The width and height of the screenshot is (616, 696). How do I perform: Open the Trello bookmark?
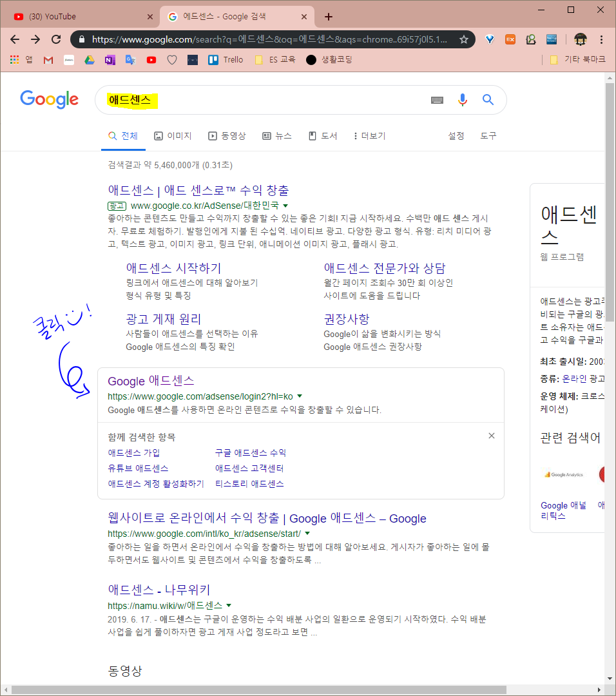pyautogui.click(x=226, y=60)
